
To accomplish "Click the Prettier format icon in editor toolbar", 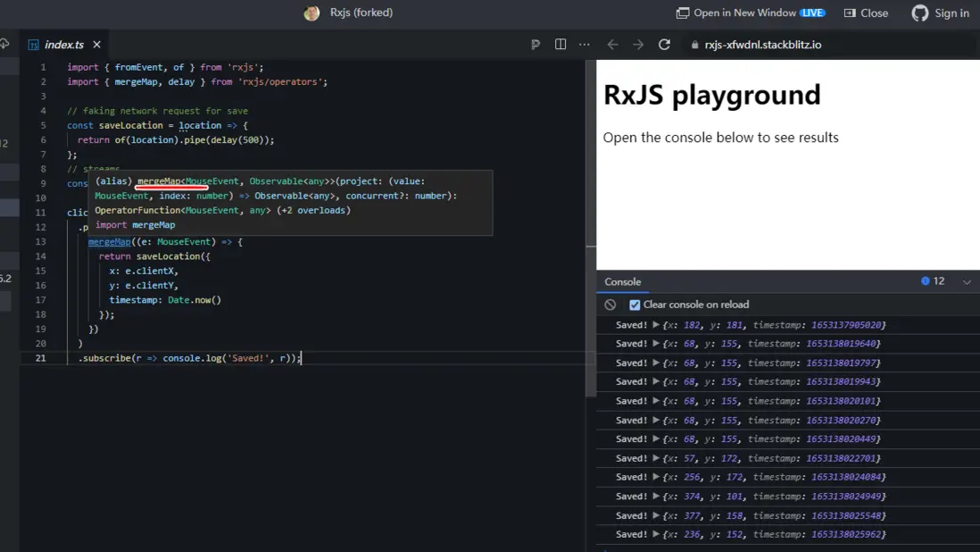I will click(536, 45).
